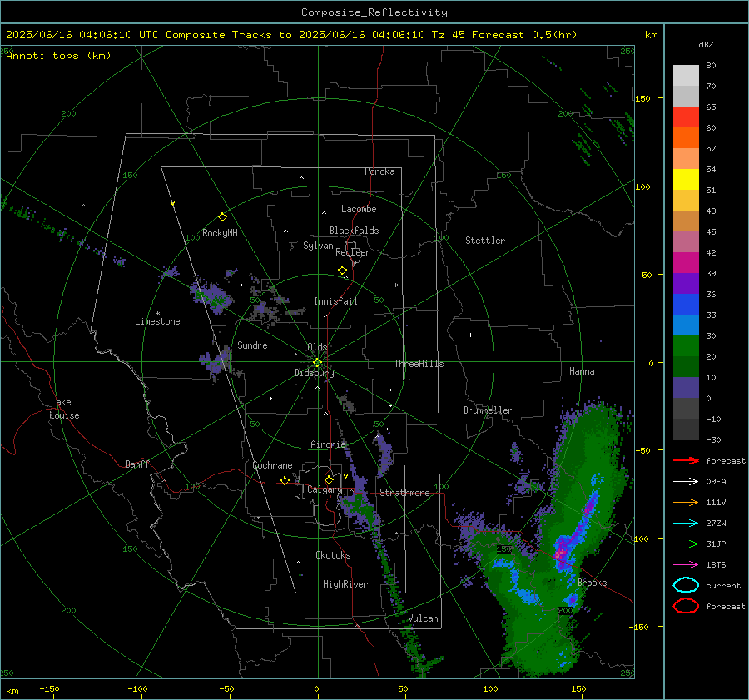Click the dBZ legend heading
The width and height of the screenshot is (749, 700).
click(706, 45)
